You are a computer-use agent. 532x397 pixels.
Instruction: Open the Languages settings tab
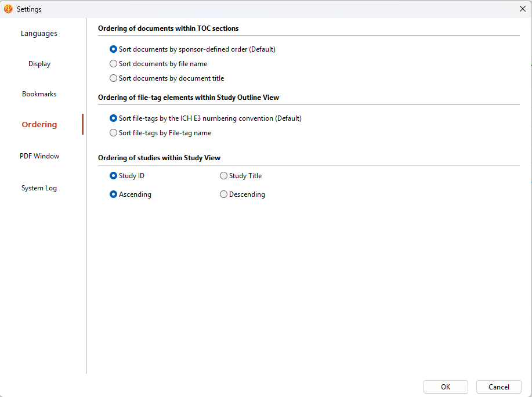[x=39, y=34]
